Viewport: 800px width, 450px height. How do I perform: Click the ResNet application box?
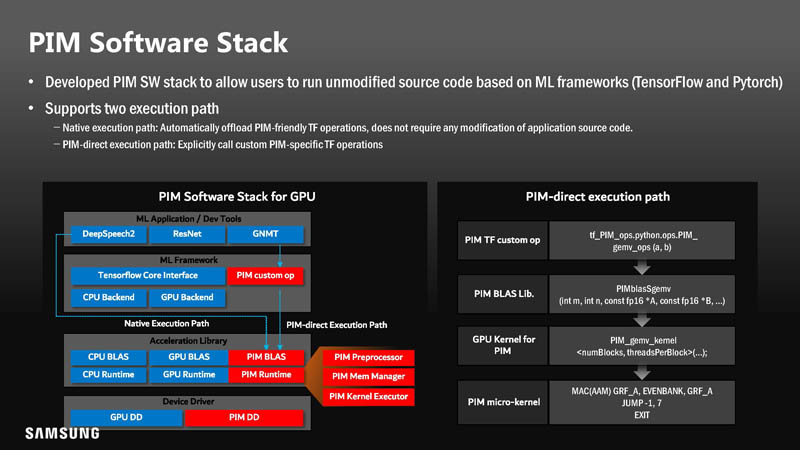click(x=186, y=235)
